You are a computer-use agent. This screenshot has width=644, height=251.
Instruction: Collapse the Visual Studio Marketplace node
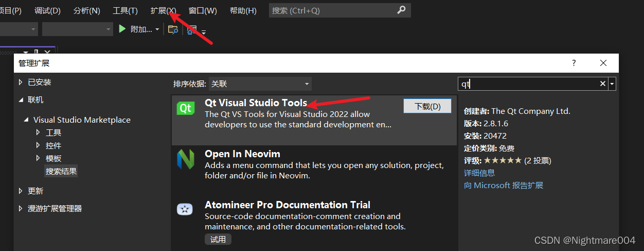tap(26, 120)
